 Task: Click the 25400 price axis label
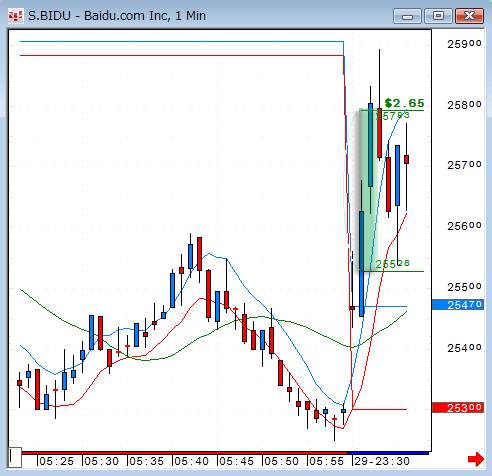(x=464, y=348)
